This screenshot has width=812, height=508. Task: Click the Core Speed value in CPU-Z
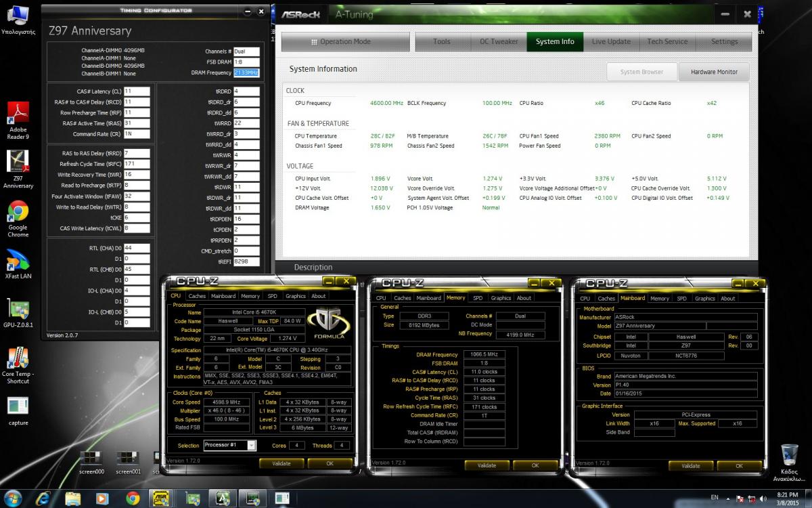tap(227, 402)
